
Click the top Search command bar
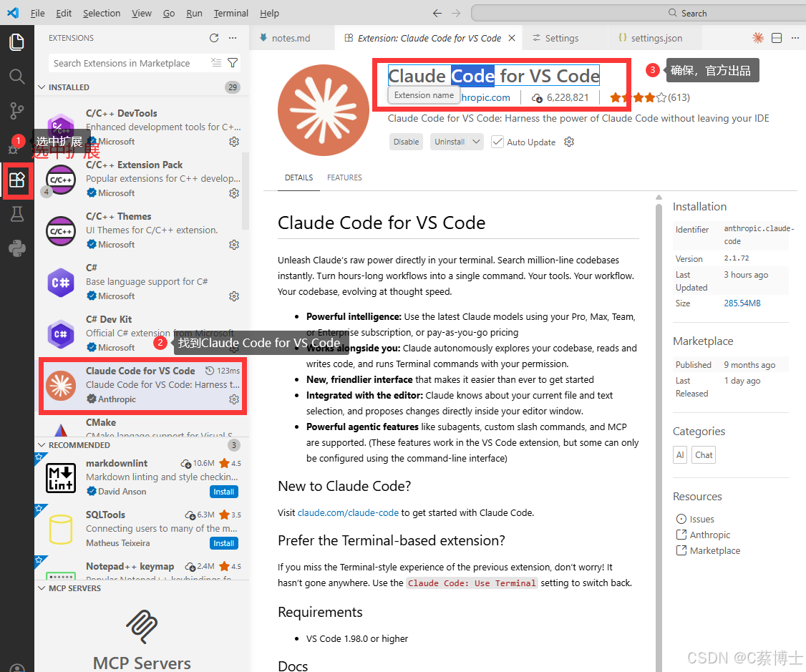point(638,14)
